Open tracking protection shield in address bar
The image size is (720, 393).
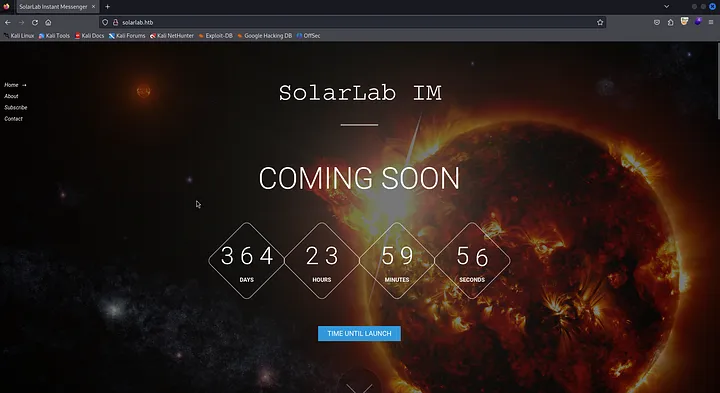click(105, 22)
